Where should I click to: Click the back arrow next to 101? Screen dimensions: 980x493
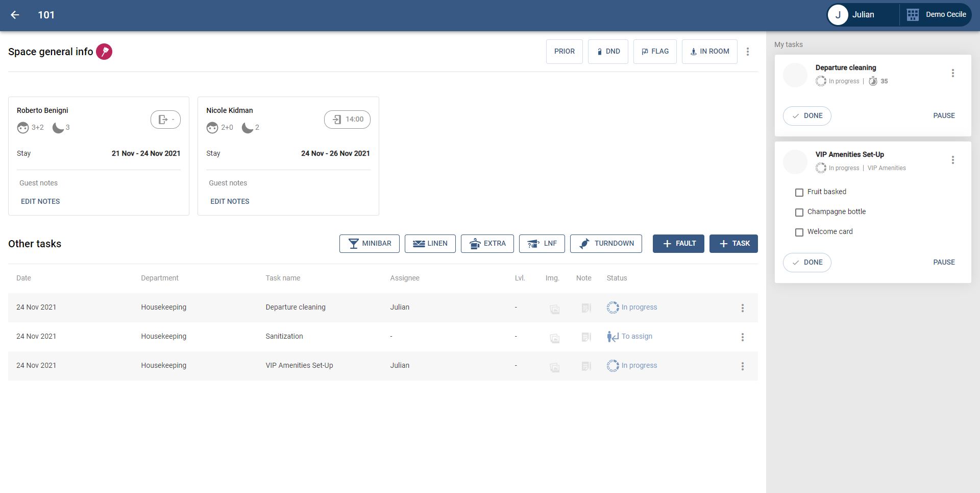(15, 15)
